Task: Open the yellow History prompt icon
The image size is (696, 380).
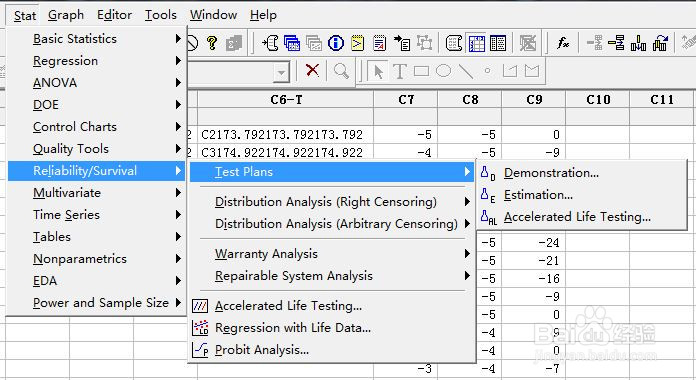Action: [x=358, y=43]
